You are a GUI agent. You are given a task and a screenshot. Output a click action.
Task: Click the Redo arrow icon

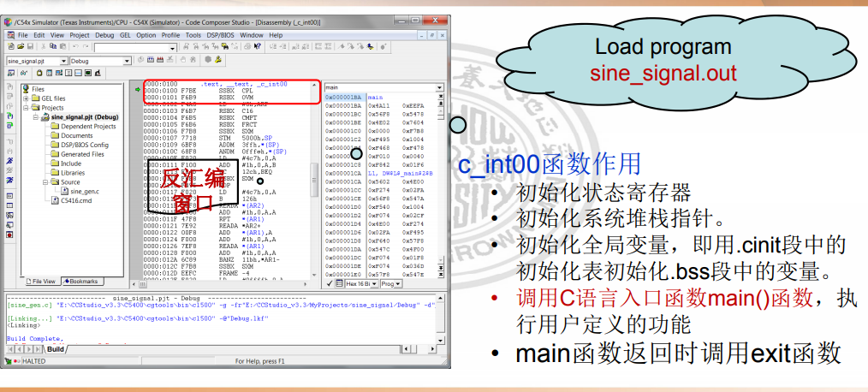pos(86,46)
